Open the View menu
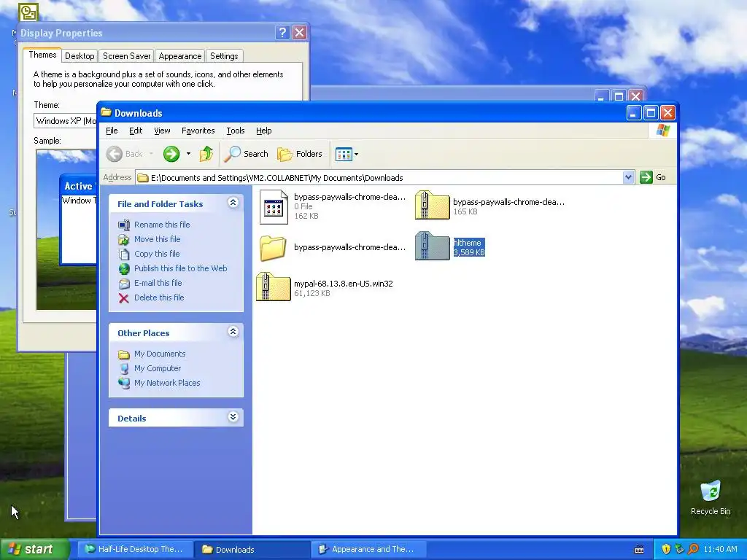Image resolution: width=747 pixels, height=560 pixels. tap(162, 131)
